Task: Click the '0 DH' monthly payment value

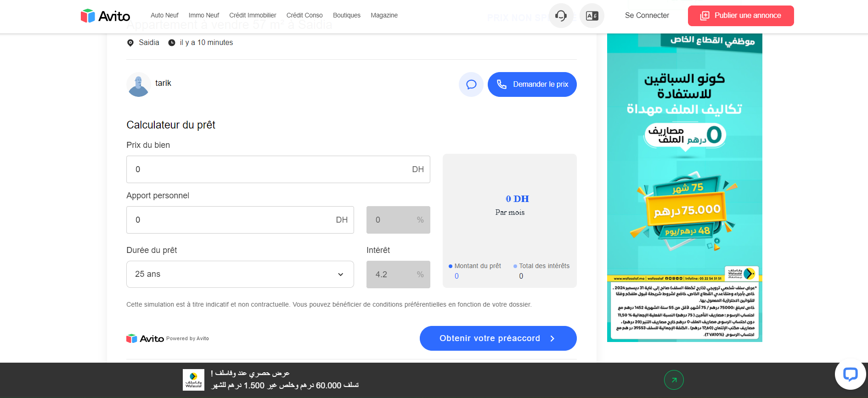Action: coord(517,199)
